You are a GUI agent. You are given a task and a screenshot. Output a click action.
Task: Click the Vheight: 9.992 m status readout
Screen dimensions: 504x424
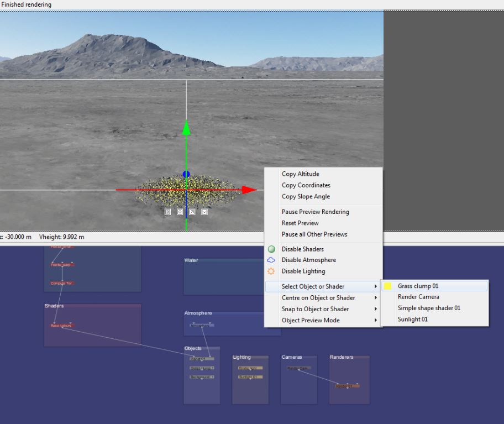[x=62, y=237]
